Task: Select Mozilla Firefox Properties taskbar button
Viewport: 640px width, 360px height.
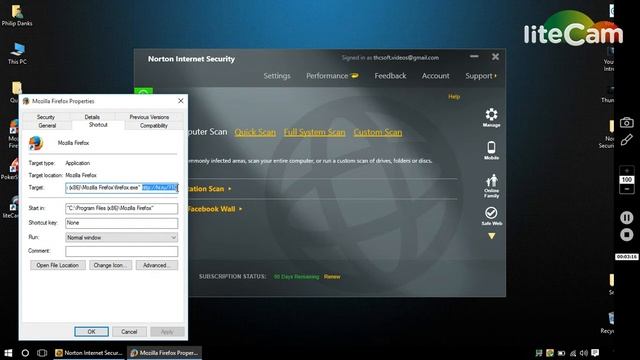Action: point(164,353)
